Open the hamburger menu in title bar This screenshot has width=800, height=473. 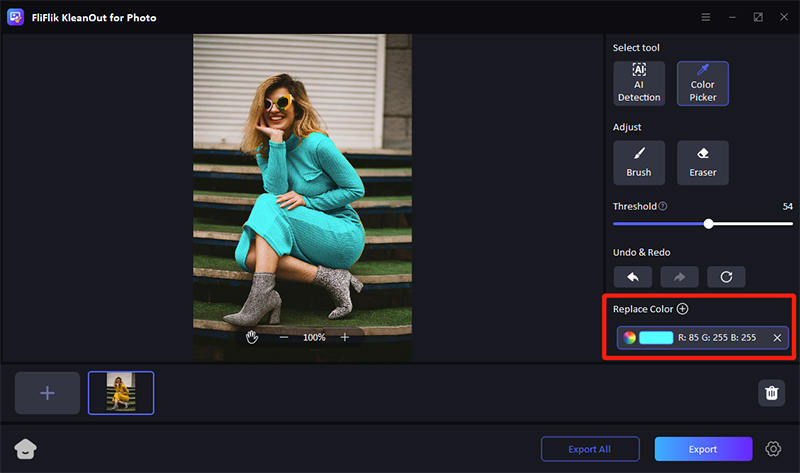(x=706, y=17)
